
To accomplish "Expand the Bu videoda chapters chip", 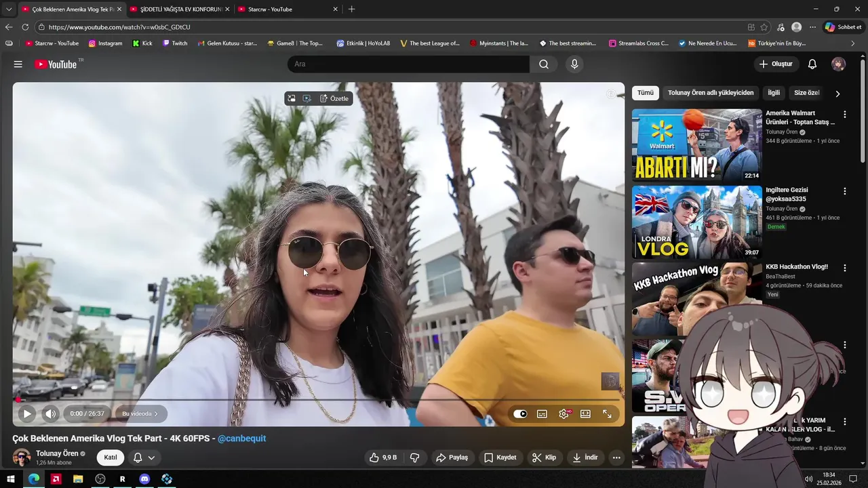I will (140, 413).
